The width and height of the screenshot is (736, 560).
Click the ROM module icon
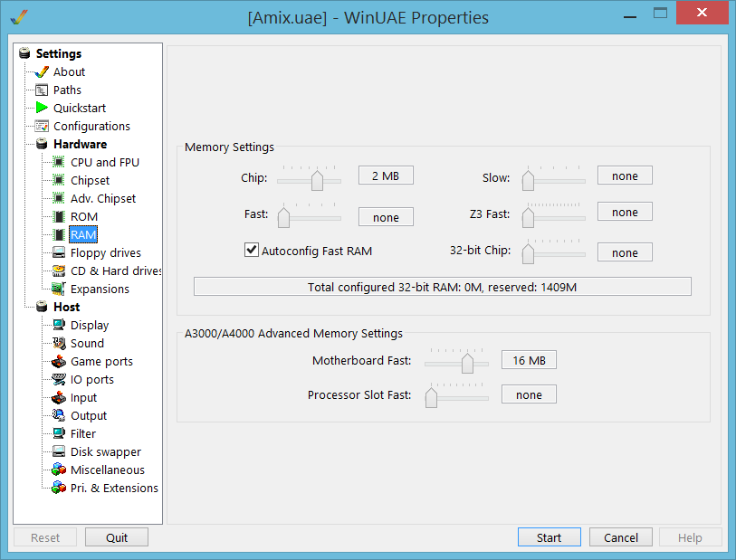59,217
